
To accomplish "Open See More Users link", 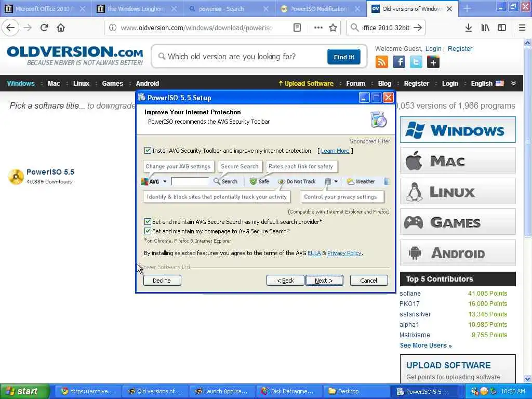I will [425, 345].
